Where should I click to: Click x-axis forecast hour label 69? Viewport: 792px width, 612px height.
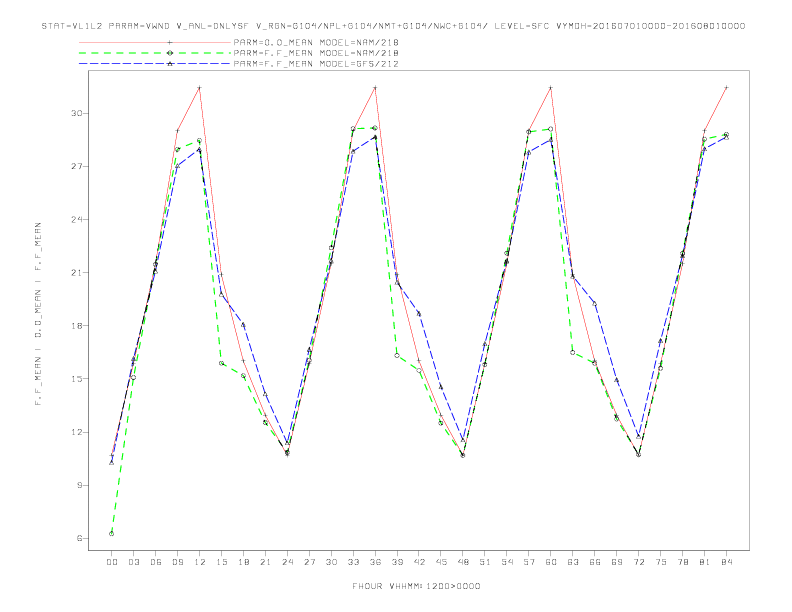tap(617, 562)
